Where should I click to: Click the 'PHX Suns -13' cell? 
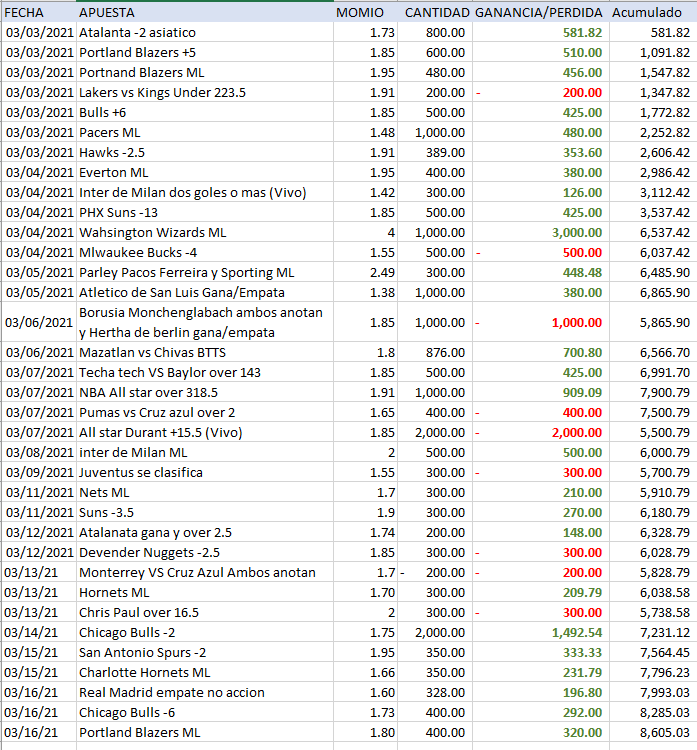point(205,212)
